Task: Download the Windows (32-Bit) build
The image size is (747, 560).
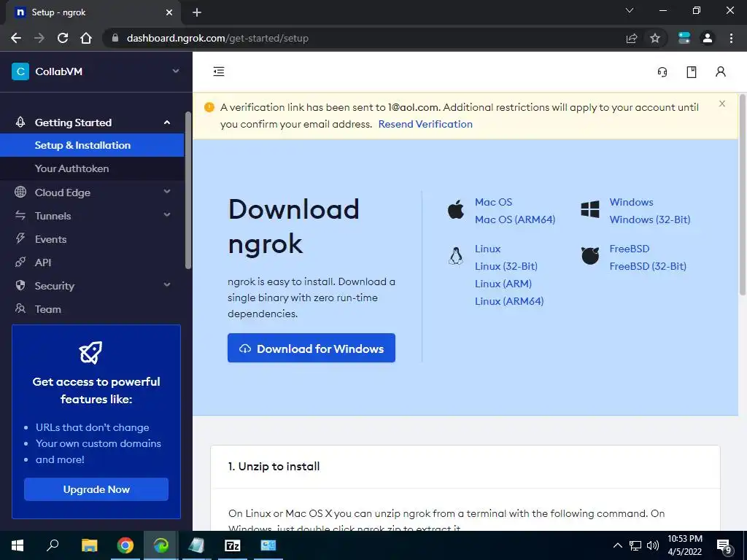Action: [650, 219]
